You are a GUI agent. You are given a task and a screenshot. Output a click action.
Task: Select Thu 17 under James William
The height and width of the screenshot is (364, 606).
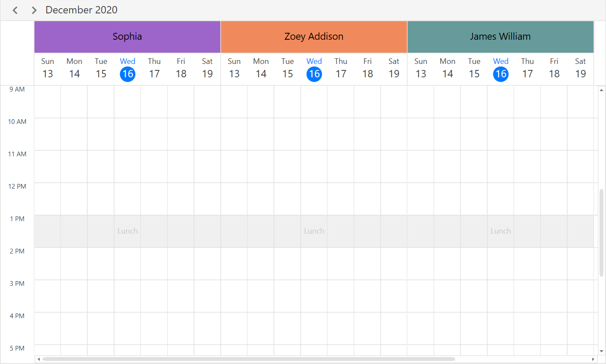pos(527,69)
